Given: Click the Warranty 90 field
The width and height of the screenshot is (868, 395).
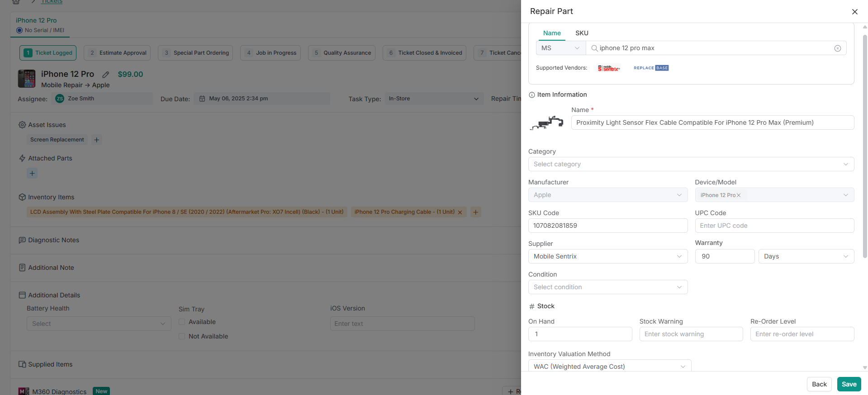Looking at the screenshot, I should coord(725,256).
